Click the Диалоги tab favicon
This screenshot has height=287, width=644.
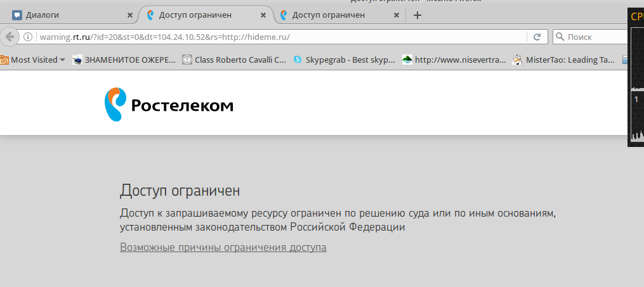pos(17,15)
